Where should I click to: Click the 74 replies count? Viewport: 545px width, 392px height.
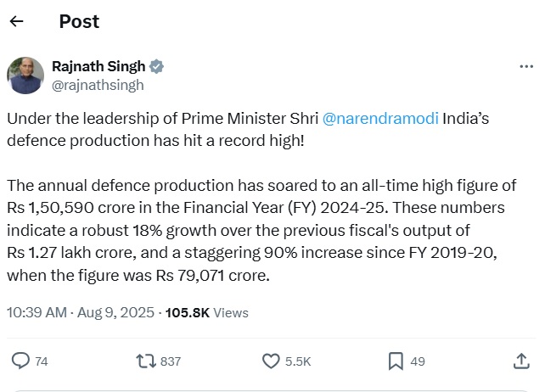[x=42, y=361]
